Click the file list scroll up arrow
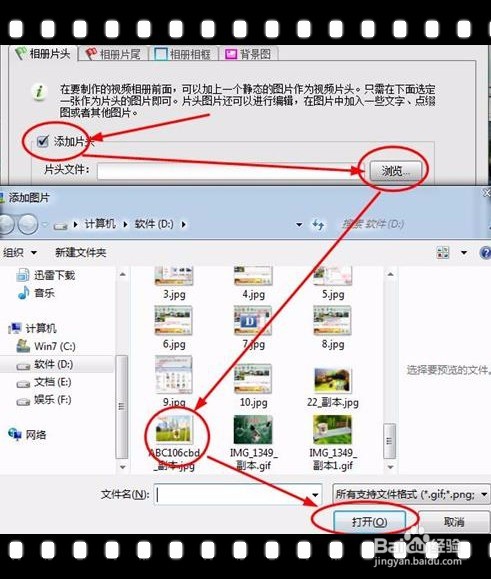 click(x=390, y=274)
